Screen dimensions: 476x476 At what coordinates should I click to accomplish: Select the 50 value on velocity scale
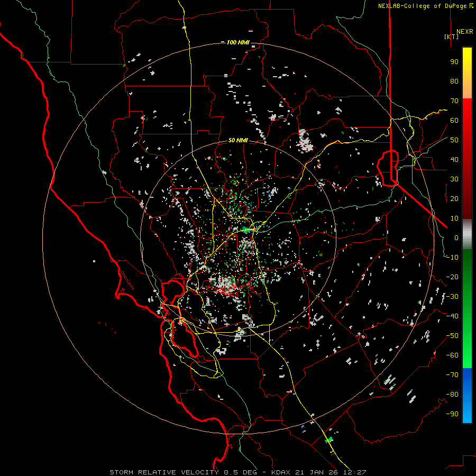click(454, 140)
